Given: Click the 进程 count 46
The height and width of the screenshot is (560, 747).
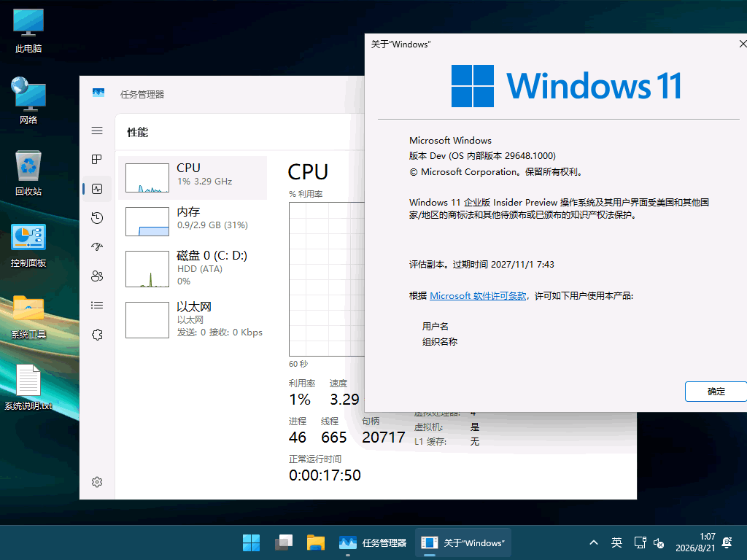Looking at the screenshot, I should click(298, 437).
